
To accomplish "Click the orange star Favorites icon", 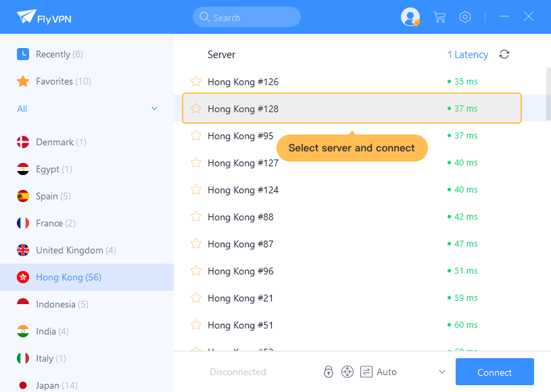I will (23, 81).
